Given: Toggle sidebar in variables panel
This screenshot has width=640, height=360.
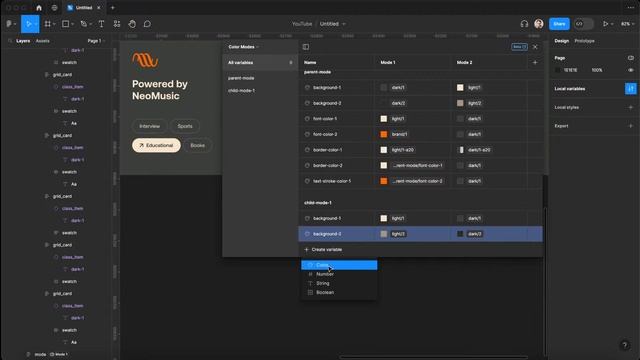Looking at the screenshot, I should click(x=306, y=47).
